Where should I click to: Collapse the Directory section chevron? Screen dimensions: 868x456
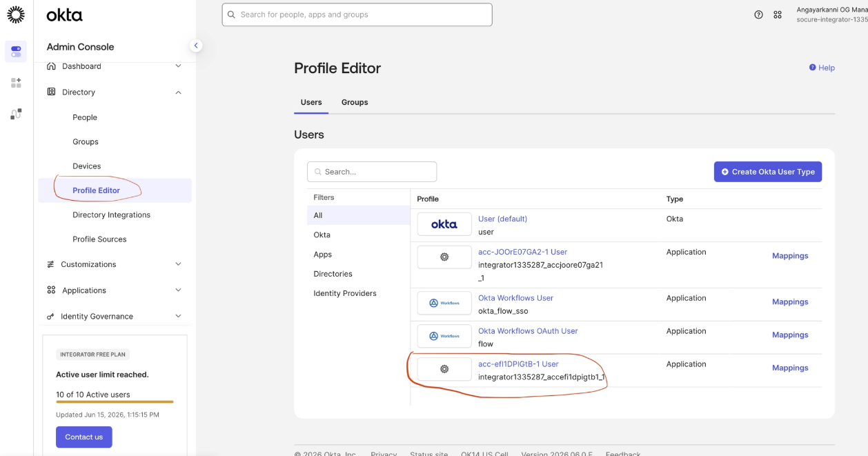click(x=178, y=92)
